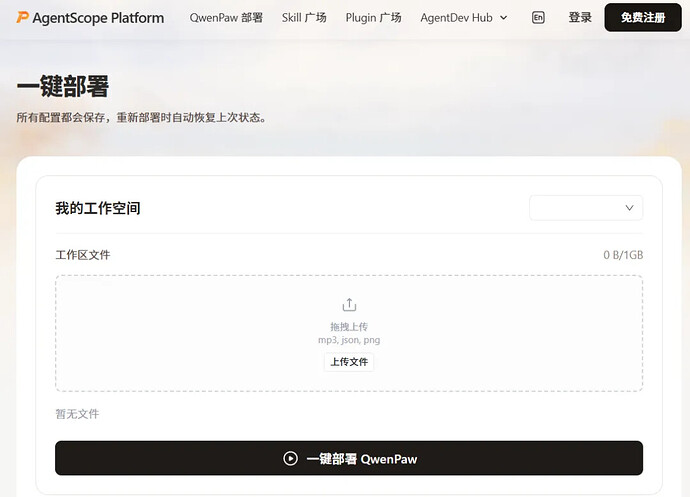The width and height of the screenshot is (690, 497).
Task: Click the 一键部署 page heading
Action: pos(62,86)
